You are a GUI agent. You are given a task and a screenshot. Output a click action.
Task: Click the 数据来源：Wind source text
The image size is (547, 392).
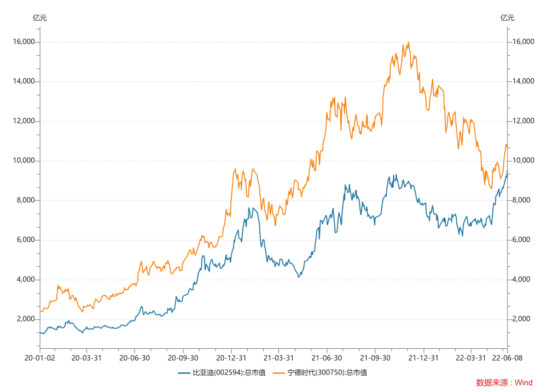click(504, 383)
